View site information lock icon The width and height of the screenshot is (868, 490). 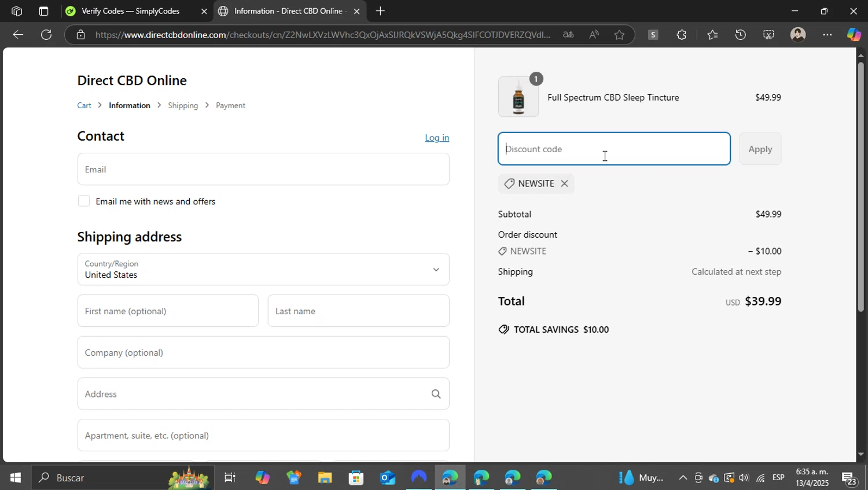click(x=81, y=35)
